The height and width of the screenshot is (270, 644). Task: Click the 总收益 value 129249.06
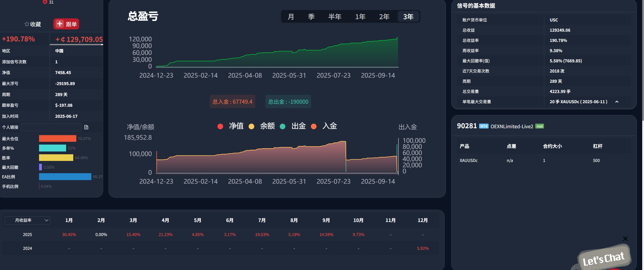coord(560,30)
